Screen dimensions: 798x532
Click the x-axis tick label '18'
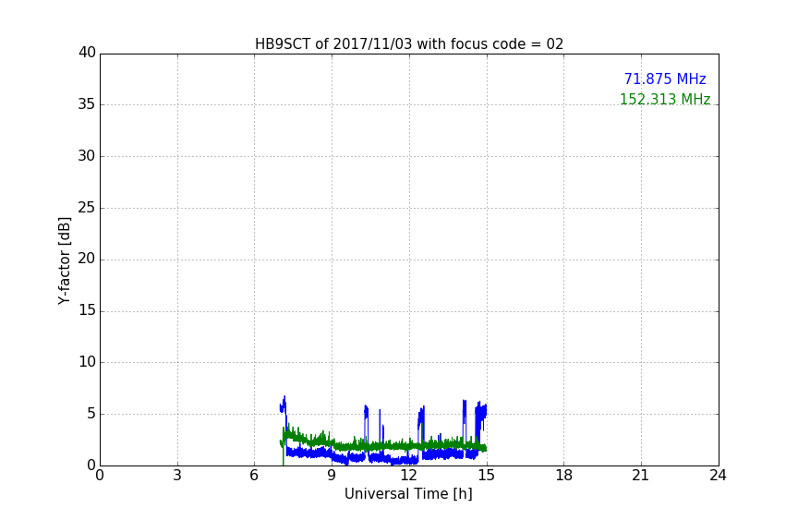tap(564, 476)
